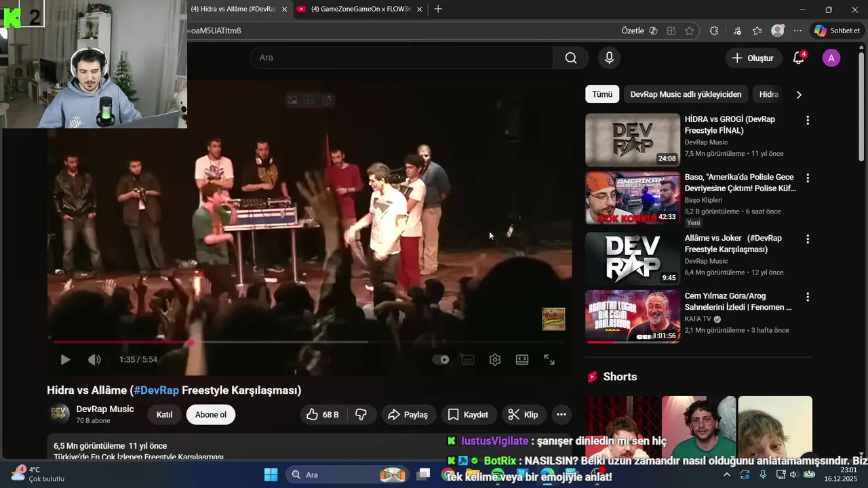
Task: Click the media control music icon
Action: click(737, 30)
